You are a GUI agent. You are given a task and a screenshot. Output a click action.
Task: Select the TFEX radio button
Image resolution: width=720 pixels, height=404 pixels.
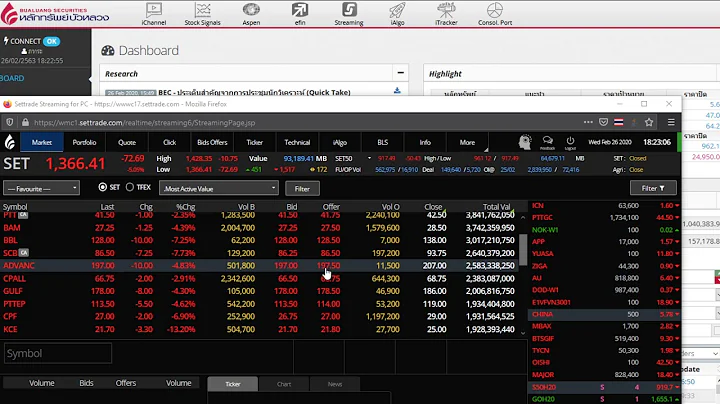(x=130, y=187)
